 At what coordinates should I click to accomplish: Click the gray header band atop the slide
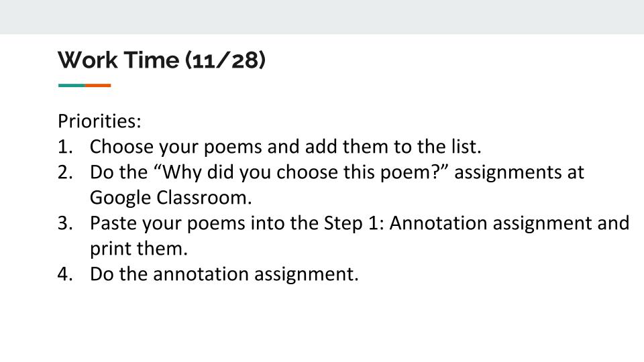point(322,17)
